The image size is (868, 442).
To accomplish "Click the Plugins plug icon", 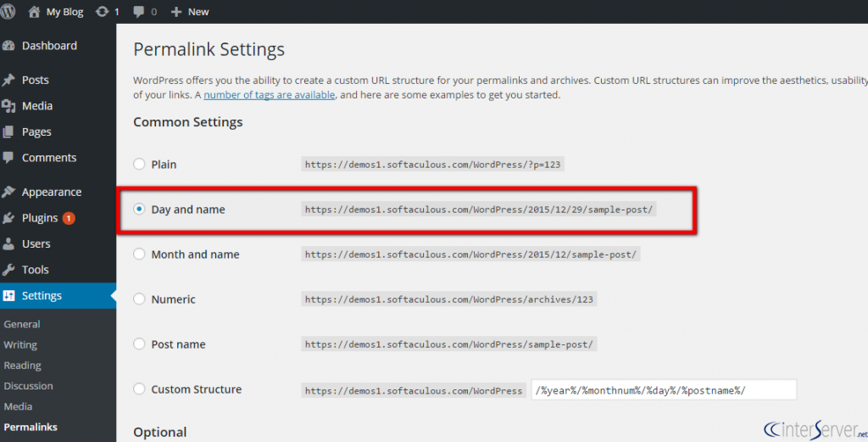I will coord(8,218).
